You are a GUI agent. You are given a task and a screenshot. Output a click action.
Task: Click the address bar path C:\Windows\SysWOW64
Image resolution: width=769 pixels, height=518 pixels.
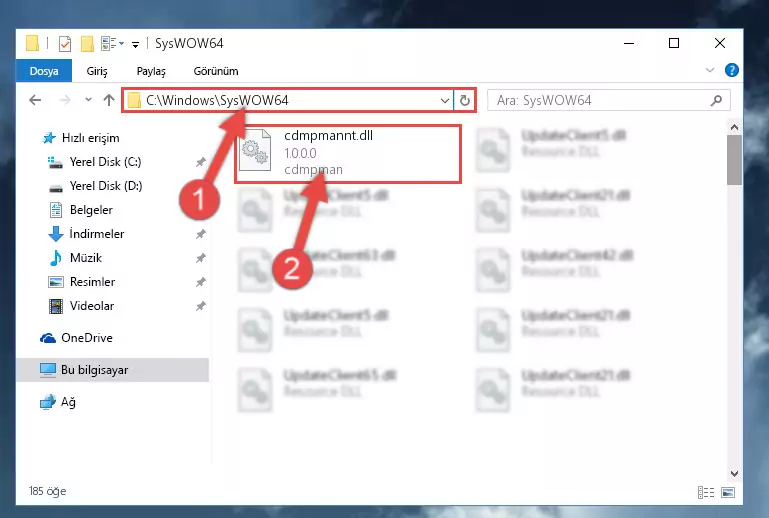point(217,101)
